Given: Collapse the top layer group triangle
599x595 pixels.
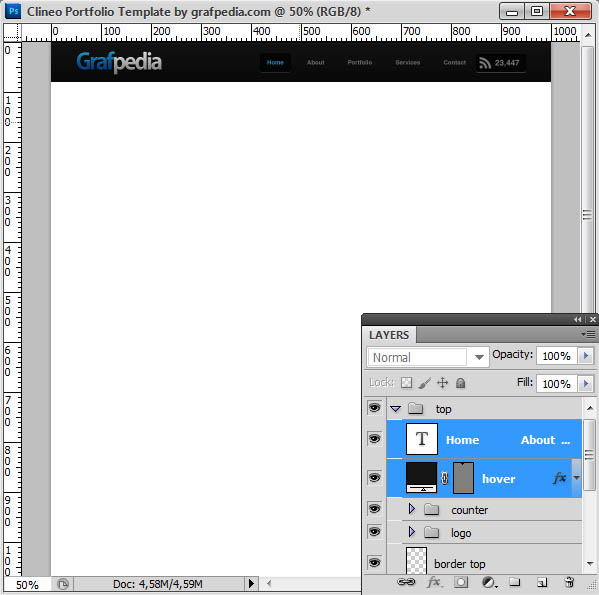Looking at the screenshot, I should [396, 409].
